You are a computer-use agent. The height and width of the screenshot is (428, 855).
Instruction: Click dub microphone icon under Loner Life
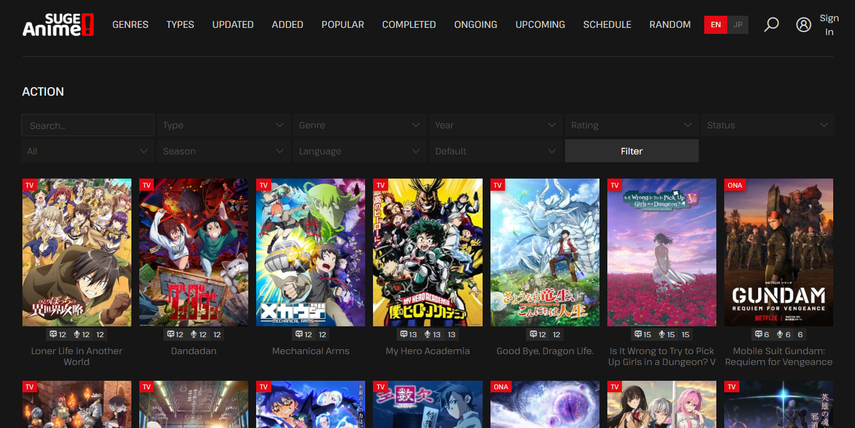point(74,335)
